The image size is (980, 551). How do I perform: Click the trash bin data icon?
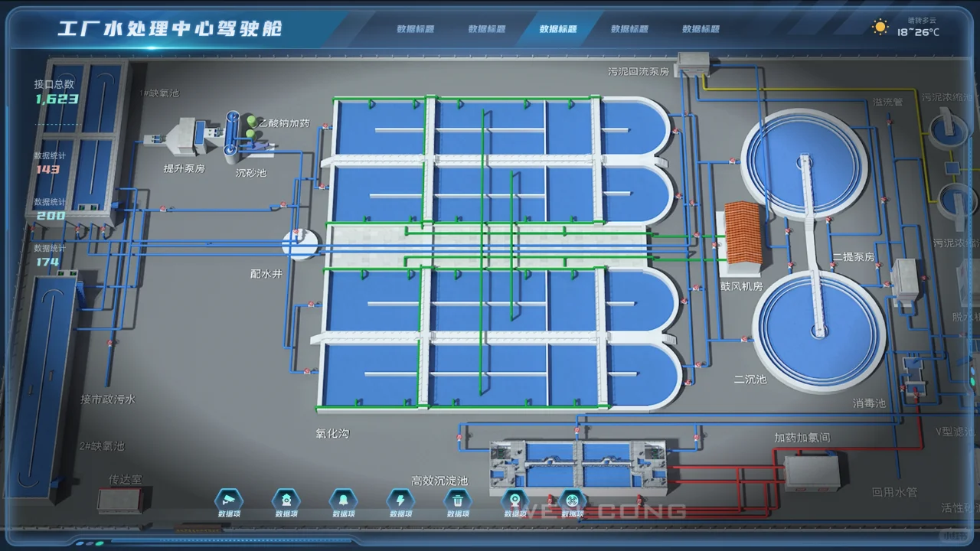point(458,500)
